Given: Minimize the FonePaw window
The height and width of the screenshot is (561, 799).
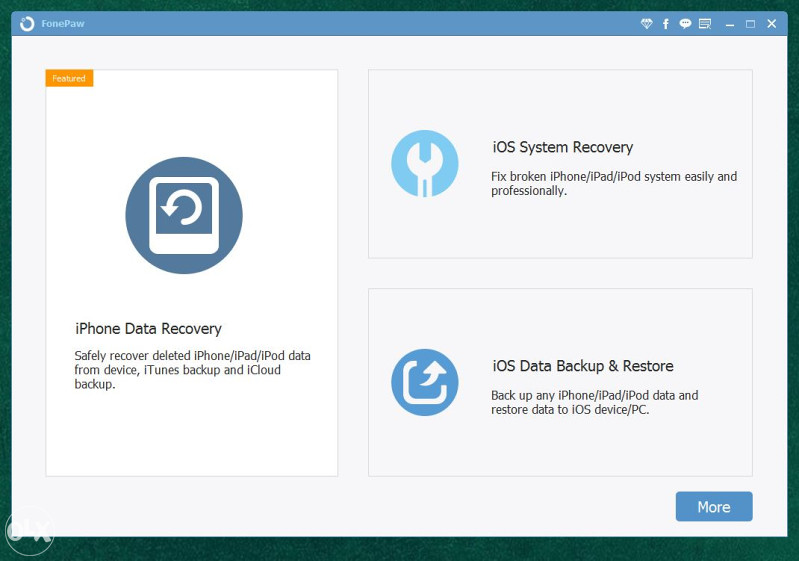Looking at the screenshot, I should (x=730, y=24).
